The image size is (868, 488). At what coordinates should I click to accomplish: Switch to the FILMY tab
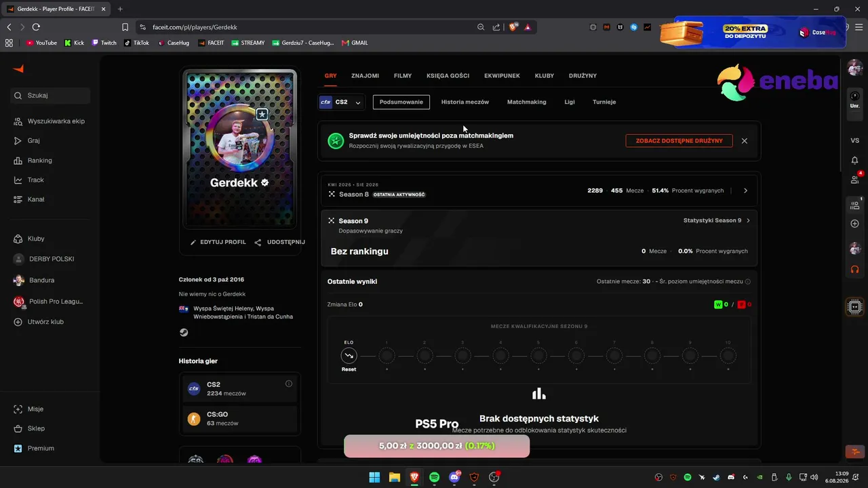pyautogui.click(x=403, y=76)
